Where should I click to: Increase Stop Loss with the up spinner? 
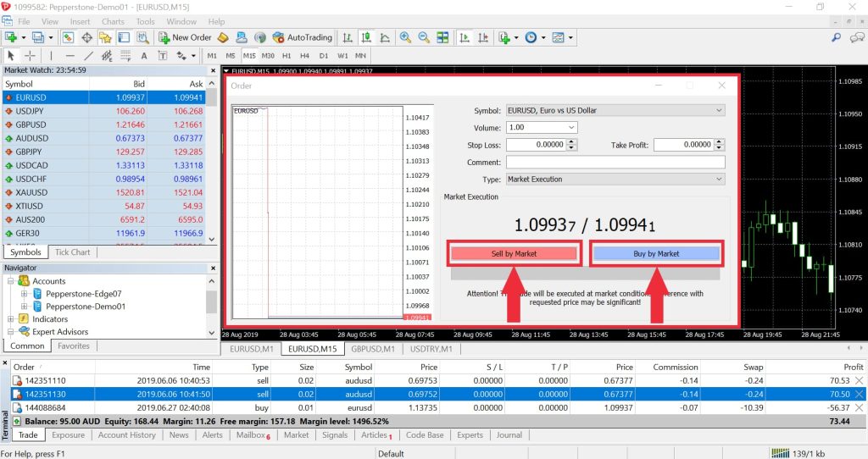pos(572,141)
